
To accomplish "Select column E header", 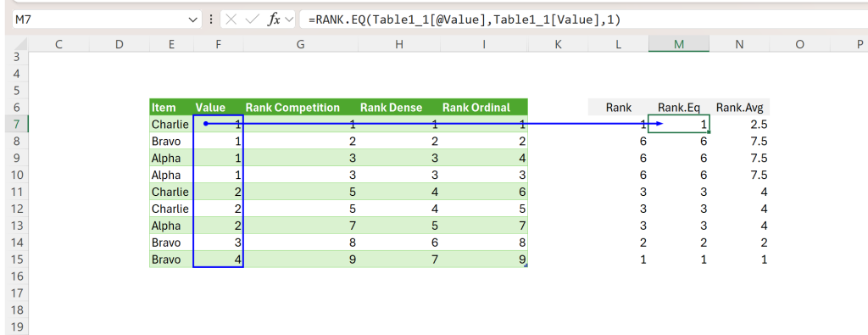I will (x=171, y=44).
